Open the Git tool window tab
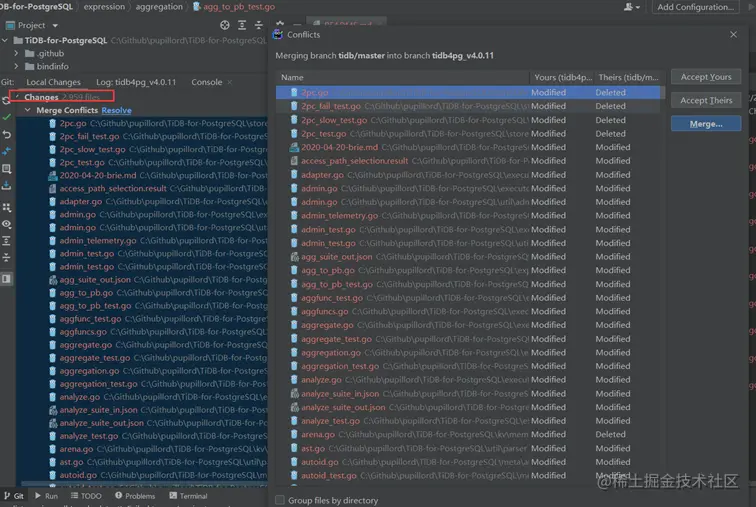Image resolution: width=756 pixels, height=507 pixels. pyautogui.click(x=14, y=496)
